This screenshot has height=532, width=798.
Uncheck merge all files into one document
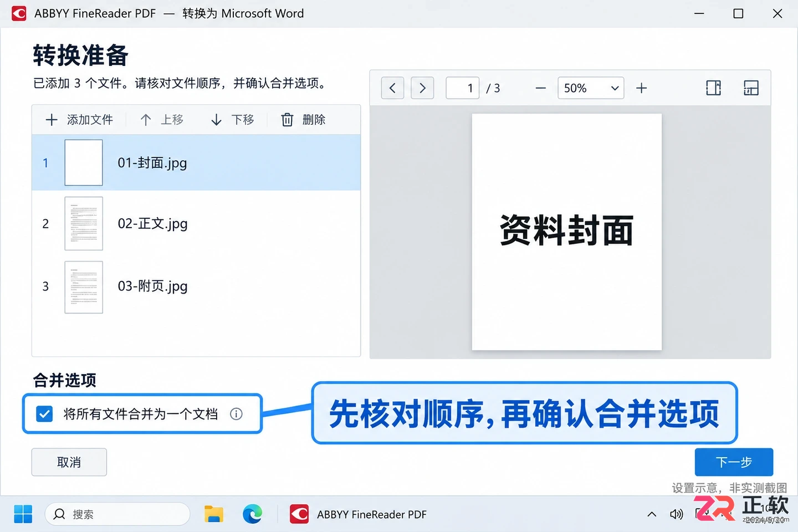(44, 414)
